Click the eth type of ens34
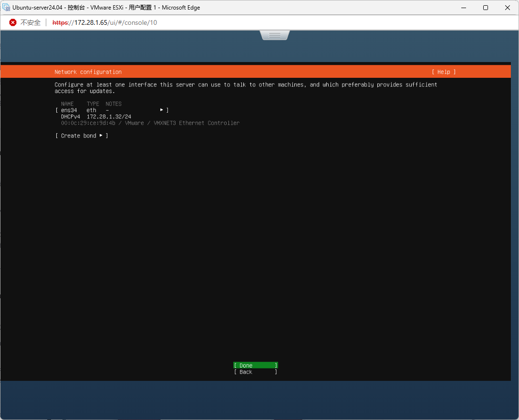 pyautogui.click(x=91, y=110)
